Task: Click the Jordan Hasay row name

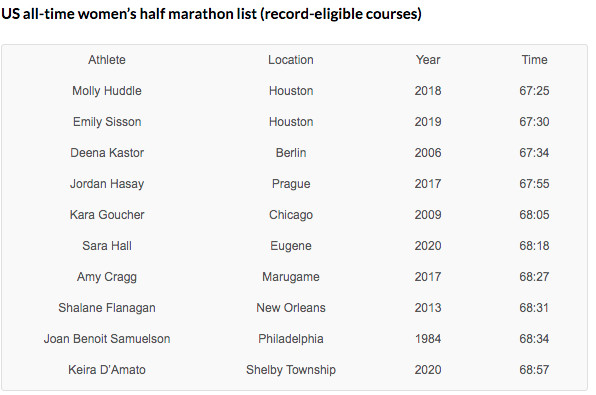Action: [x=107, y=184]
